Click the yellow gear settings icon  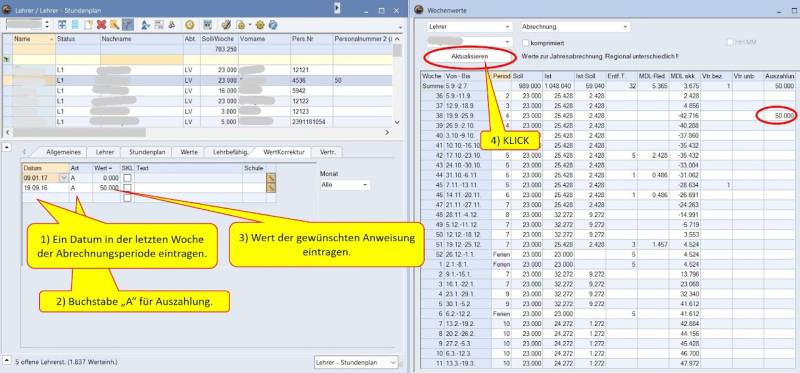click(x=260, y=24)
